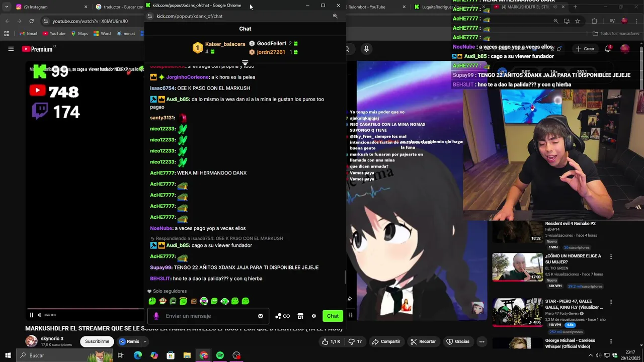Open YouTube hamburger guide menu
644x362 pixels.
tap(11, 49)
